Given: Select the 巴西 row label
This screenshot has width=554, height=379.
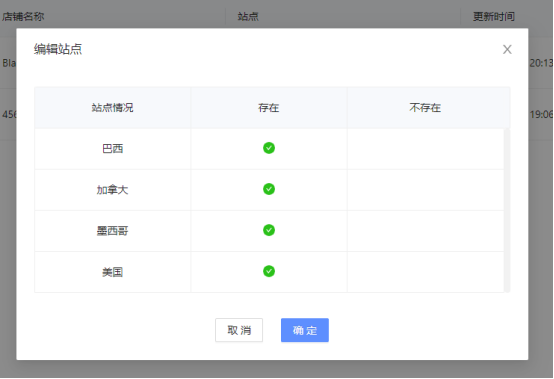Looking at the screenshot, I should point(112,149).
